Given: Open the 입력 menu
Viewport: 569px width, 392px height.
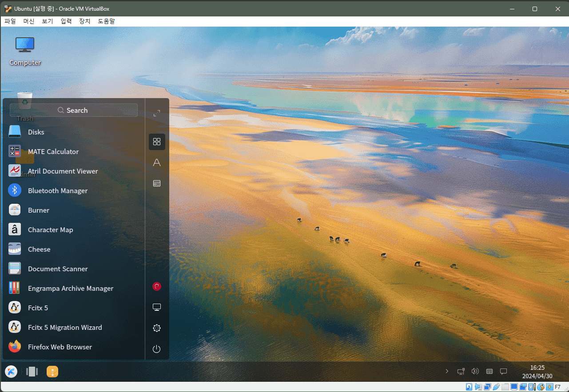Looking at the screenshot, I should click(66, 21).
